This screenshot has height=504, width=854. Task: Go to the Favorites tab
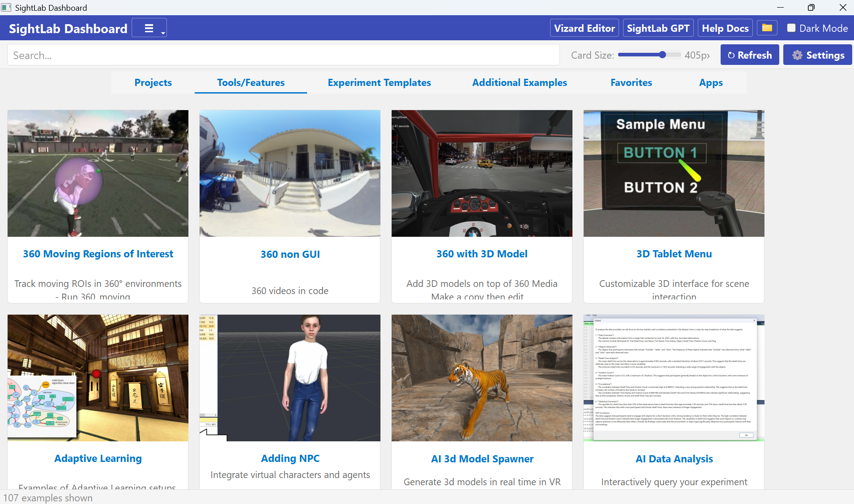click(x=631, y=83)
